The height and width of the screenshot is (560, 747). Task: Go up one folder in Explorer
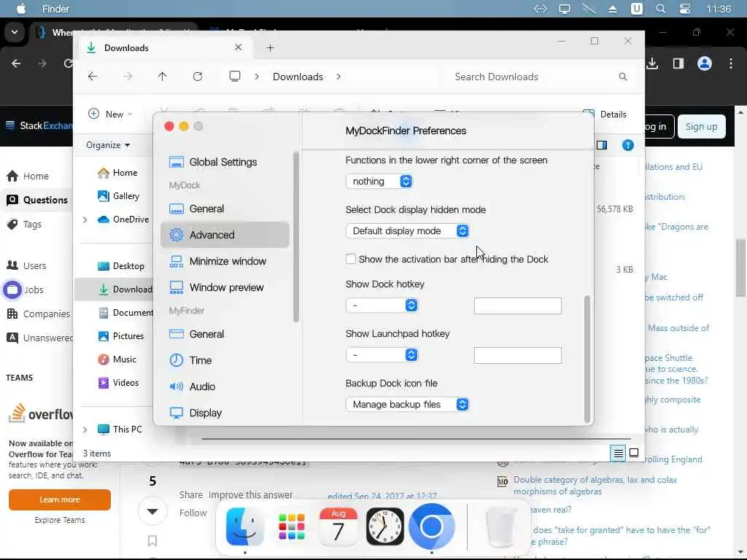click(162, 76)
